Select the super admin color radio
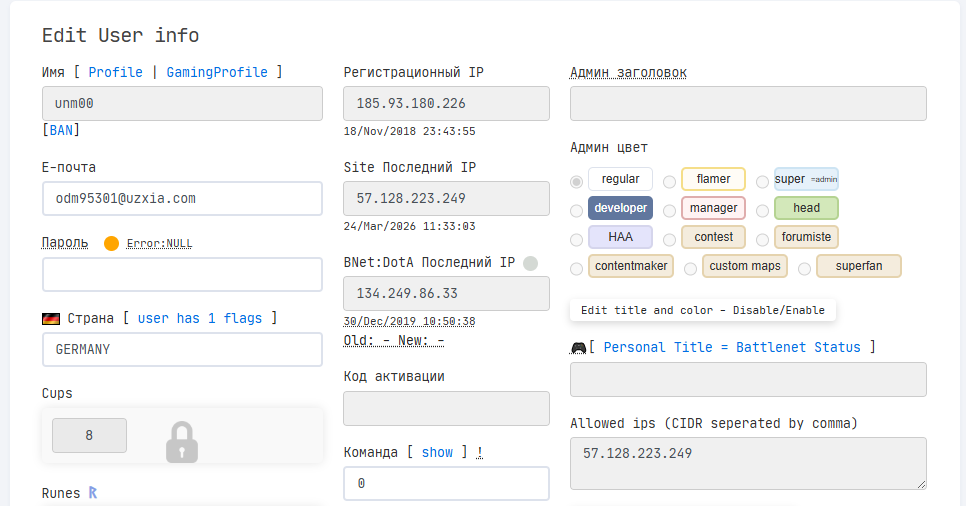The width and height of the screenshot is (966, 506). coord(763,181)
